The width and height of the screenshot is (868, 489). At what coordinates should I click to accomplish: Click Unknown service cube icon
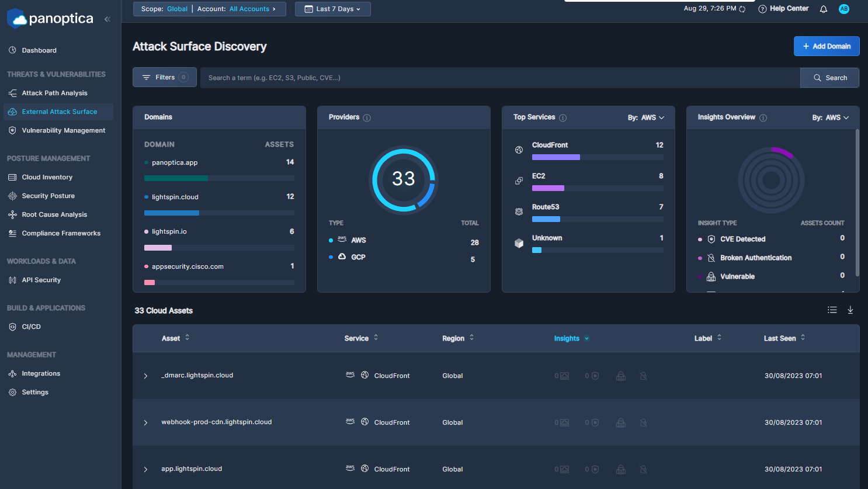pos(519,243)
